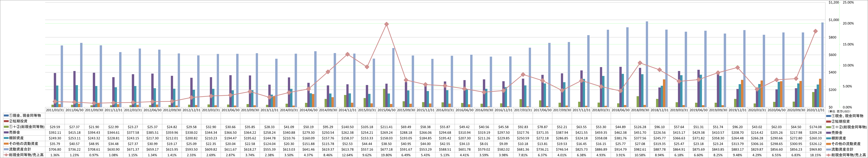Select the $319.35 cell under 2018/12/31
Screen dimensions: 868x158
tap(659, 144)
